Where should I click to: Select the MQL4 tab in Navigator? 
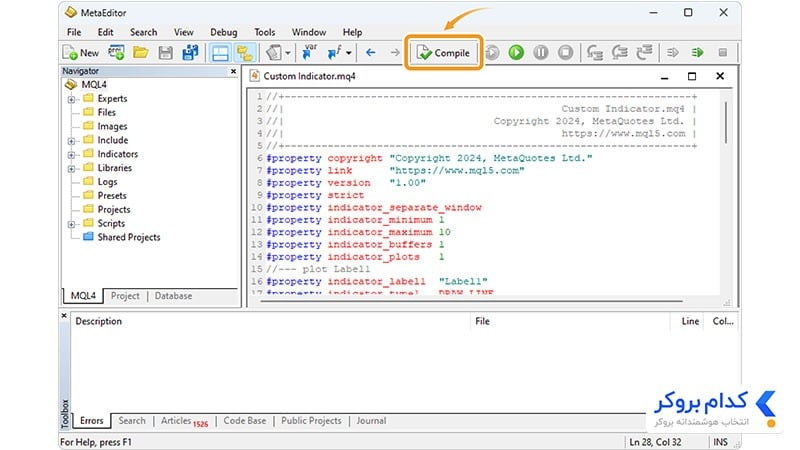click(83, 296)
